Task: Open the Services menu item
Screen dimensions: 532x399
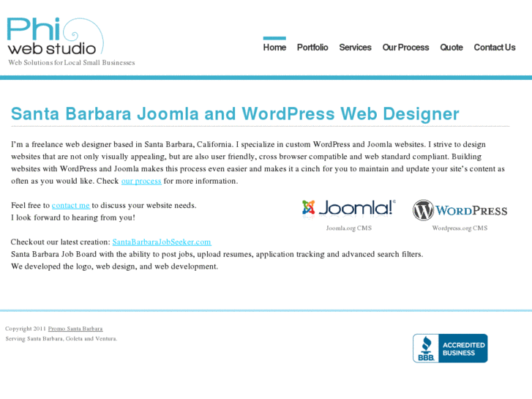Action: pyautogui.click(x=355, y=47)
